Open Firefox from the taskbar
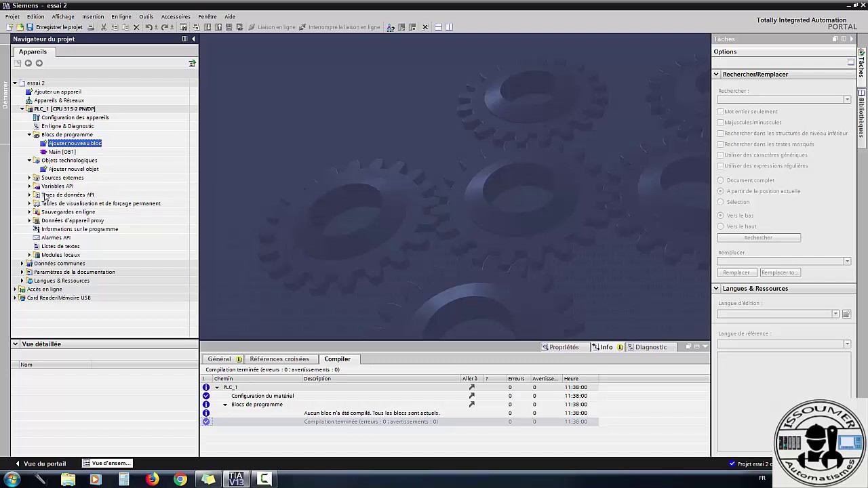 coord(152,479)
